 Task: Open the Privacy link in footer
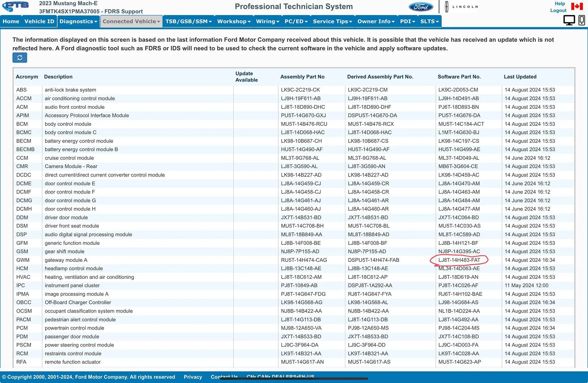click(193, 377)
